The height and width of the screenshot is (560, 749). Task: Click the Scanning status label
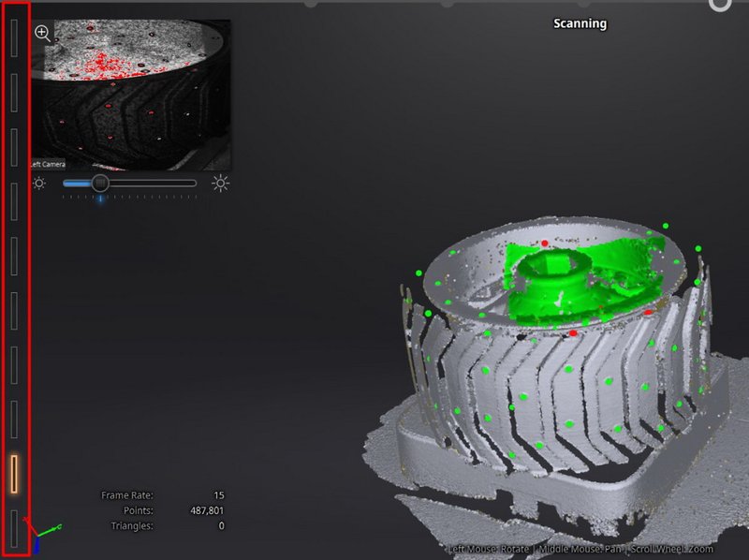click(580, 23)
